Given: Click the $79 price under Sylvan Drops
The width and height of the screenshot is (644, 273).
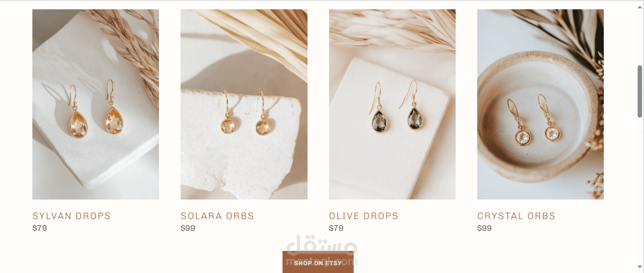Looking at the screenshot, I should click(x=40, y=228).
